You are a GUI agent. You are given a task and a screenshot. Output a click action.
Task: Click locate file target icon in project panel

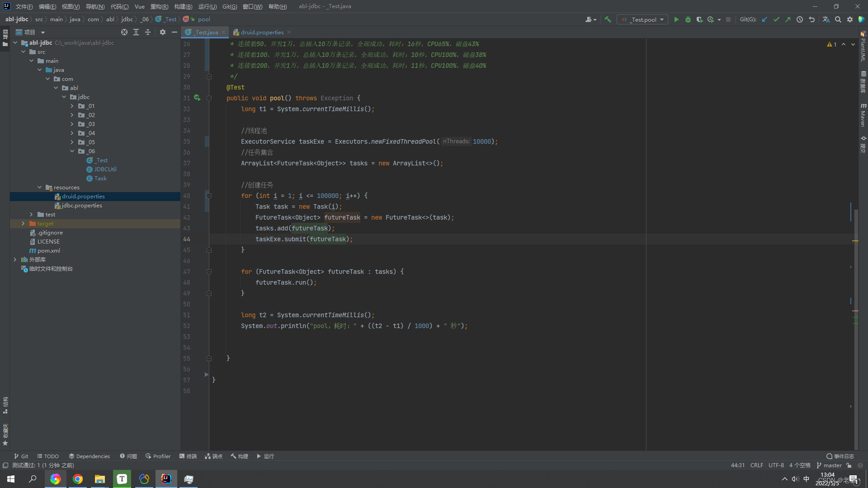pos(124,32)
